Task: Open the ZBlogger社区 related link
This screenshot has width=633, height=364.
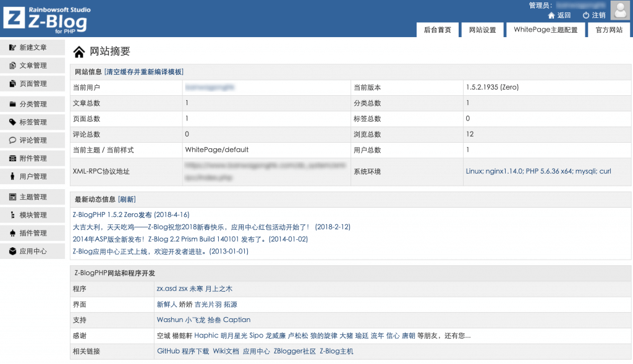Action: pyautogui.click(x=295, y=351)
